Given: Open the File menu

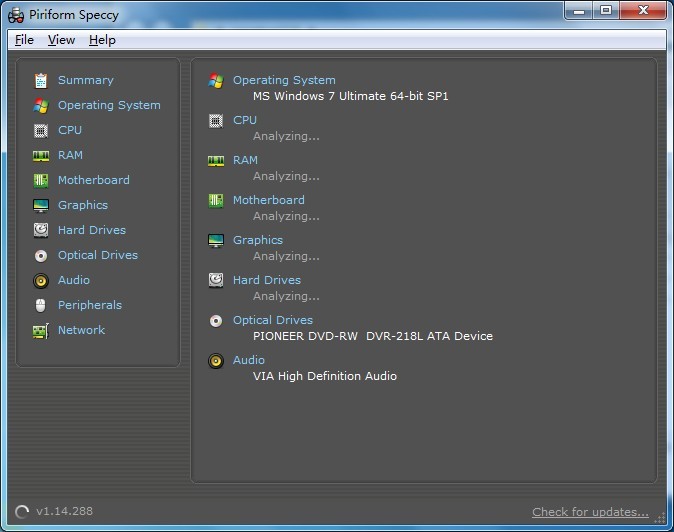Looking at the screenshot, I should coord(24,40).
